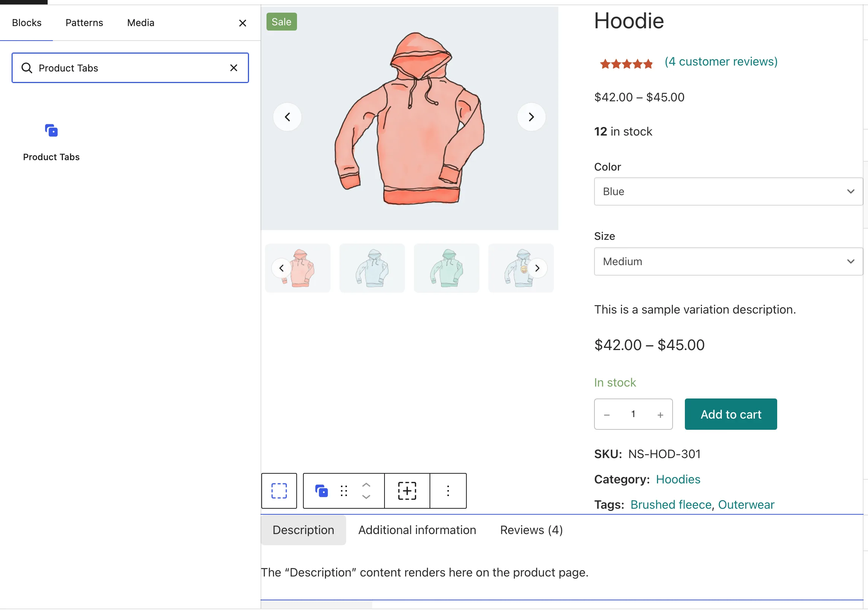Go to next gallery thumbnails
The height and width of the screenshot is (613, 868).
(x=537, y=268)
